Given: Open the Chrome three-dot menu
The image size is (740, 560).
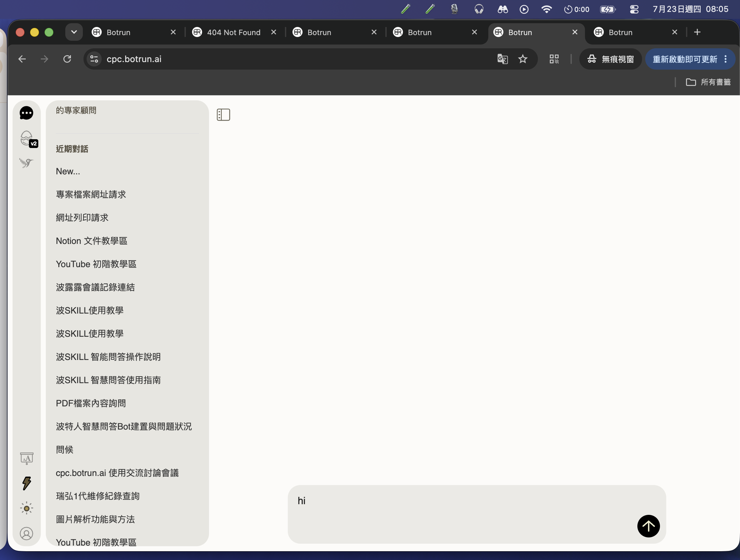Looking at the screenshot, I should (726, 59).
